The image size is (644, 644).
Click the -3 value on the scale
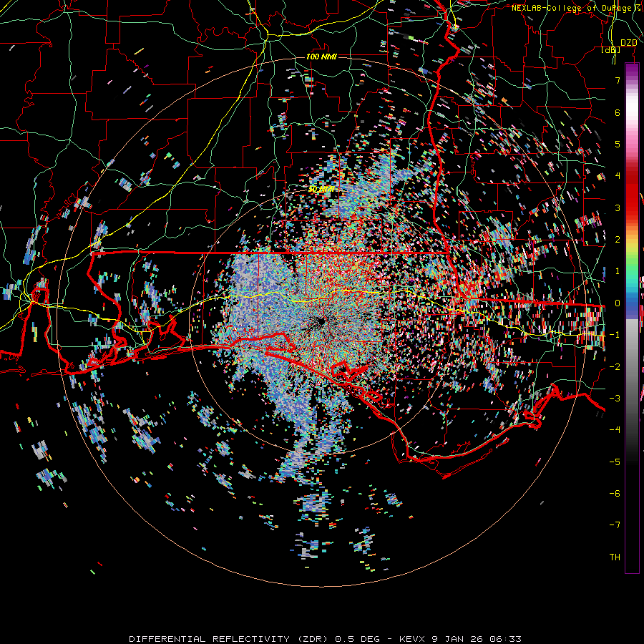(615, 399)
